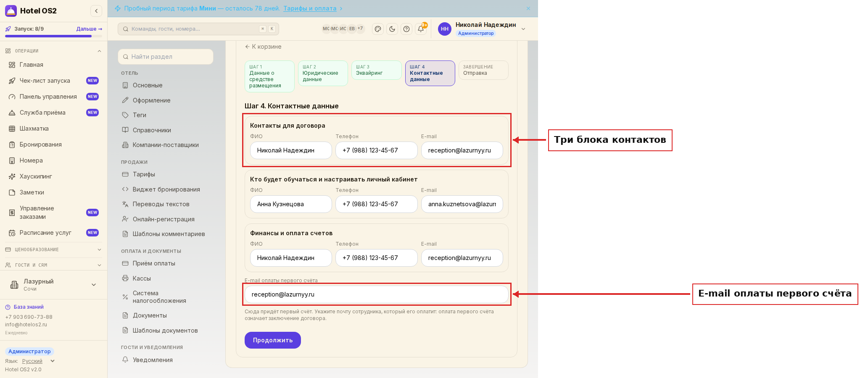Close the trial period banner
Screen dimensions: 868x378
(x=528, y=8)
